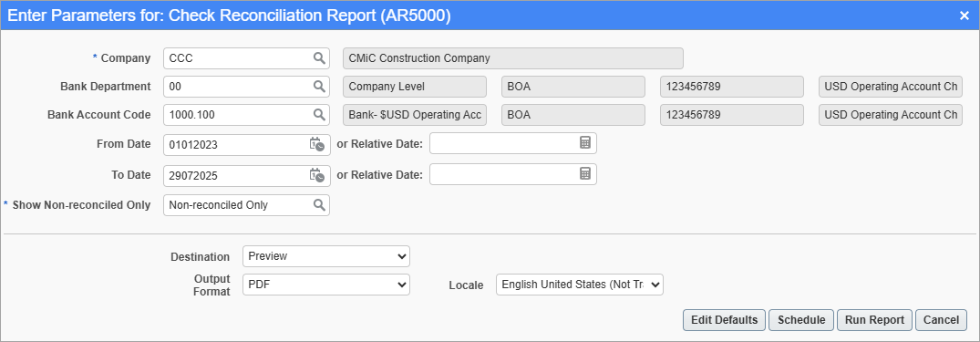The width and height of the screenshot is (980, 342).
Task: Open the Bank Account Code lookup search icon
Action: click(319, 114)
